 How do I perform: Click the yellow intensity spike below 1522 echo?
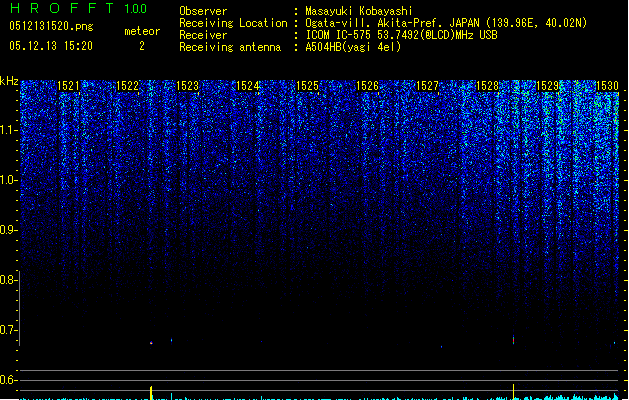[x=151, y=393]
